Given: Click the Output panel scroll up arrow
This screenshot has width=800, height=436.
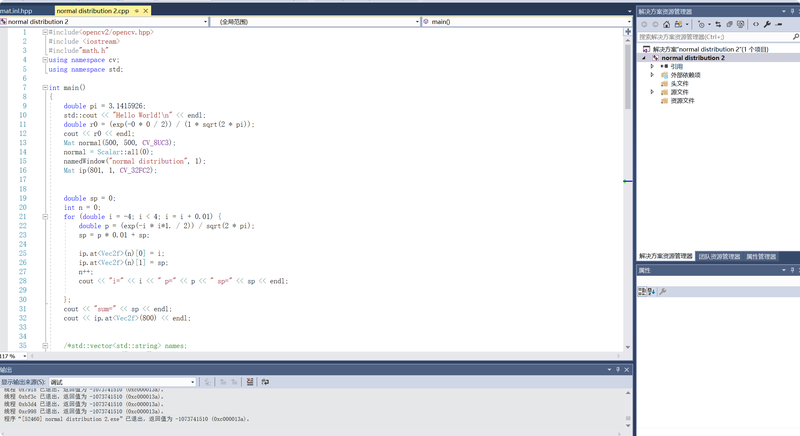Looking at the screenshot, I should pos(628,393).
